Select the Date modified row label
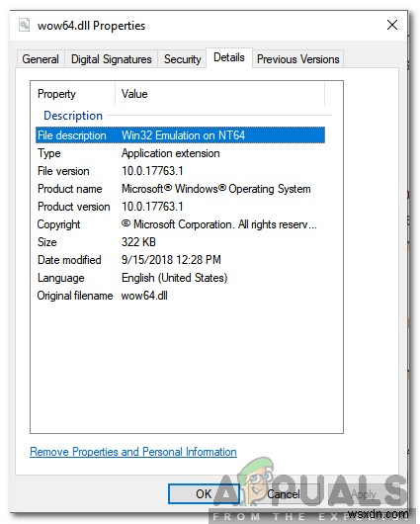This screenshot has height=524, width=420. [69, 260]
